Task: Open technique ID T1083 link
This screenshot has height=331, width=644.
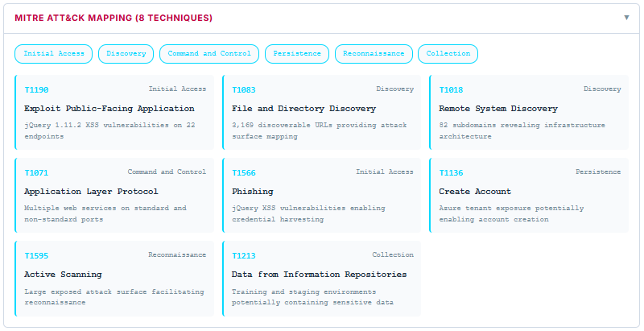Action: 244,90
